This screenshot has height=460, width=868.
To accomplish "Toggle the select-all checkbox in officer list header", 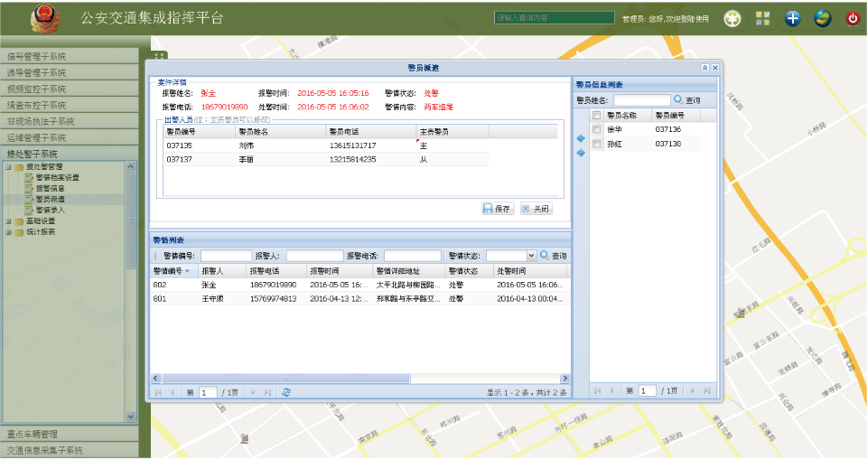I will tap(596, 116).
